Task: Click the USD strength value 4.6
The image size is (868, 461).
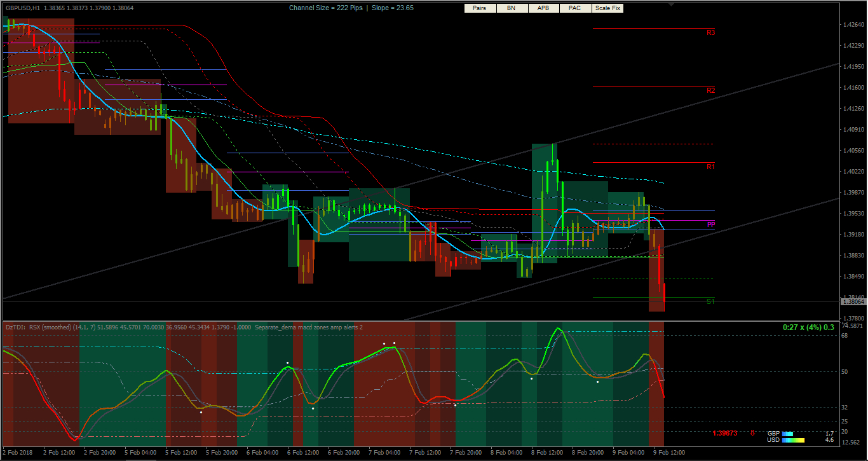Action: (x=829, y=439)
